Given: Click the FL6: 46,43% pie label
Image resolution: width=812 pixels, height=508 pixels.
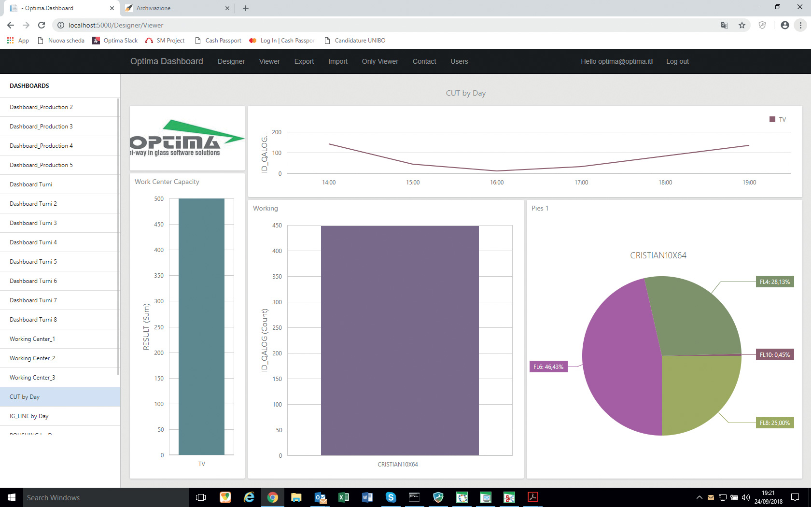Looking at the screenshot, I should pyautogui.click(x=548, y=367).
